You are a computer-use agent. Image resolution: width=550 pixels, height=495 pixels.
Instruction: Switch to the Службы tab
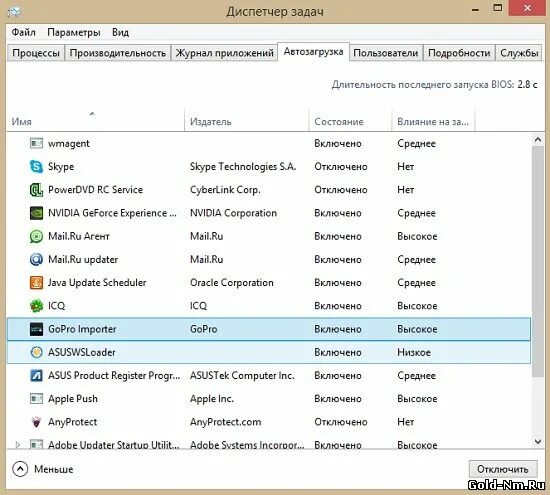(519, 53)
